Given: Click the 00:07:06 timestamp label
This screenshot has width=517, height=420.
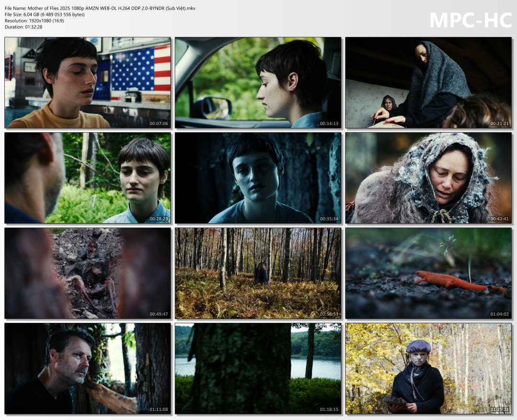Looking at the screenshot, I should pyautogui.click(x=158, y=124).
